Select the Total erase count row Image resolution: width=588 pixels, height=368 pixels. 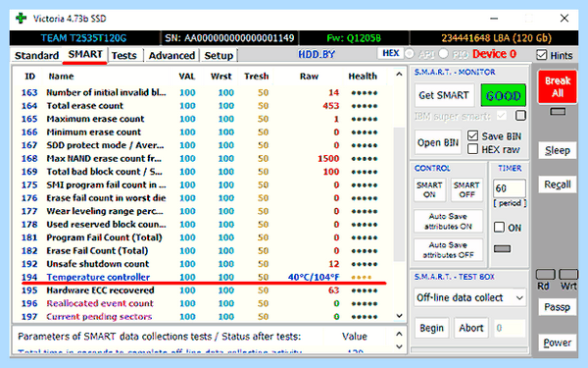[x=203, y=106]
